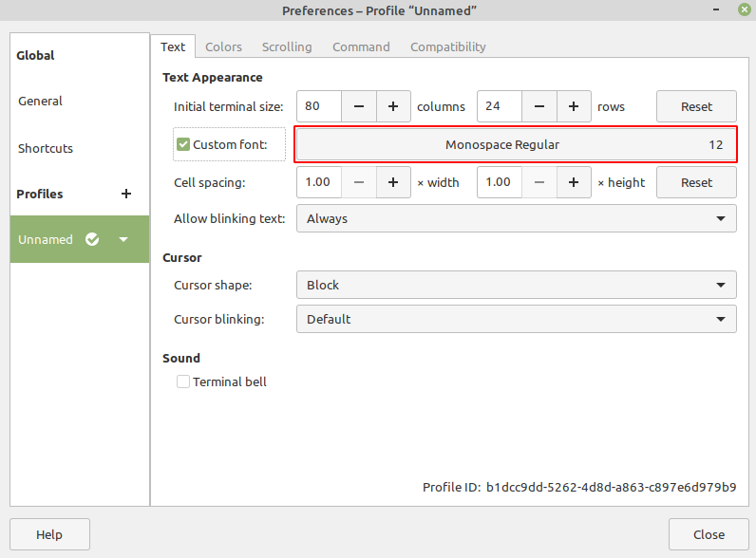Switch to the Scrolling tab
Screen dimensions: 756x558
(287, 46)
